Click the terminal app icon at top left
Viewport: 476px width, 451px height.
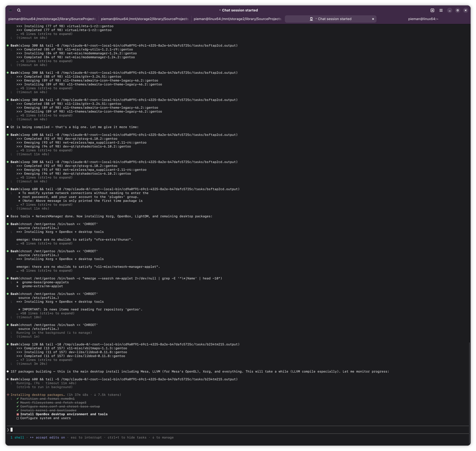tap(10, 10)
